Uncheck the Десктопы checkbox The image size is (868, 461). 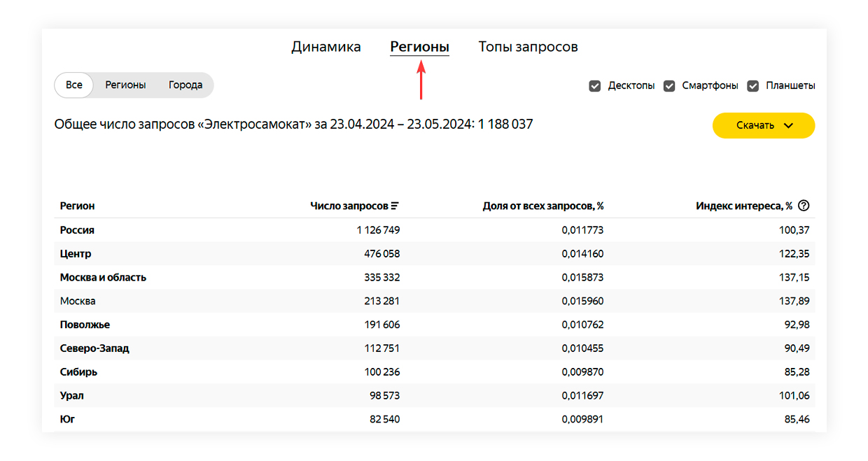coord(595,86)
